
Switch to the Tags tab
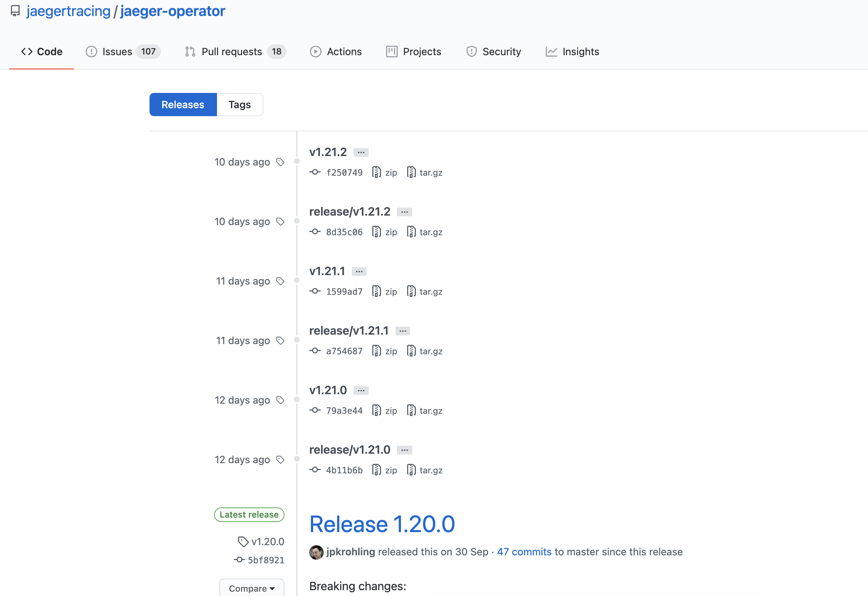point(239,105)
